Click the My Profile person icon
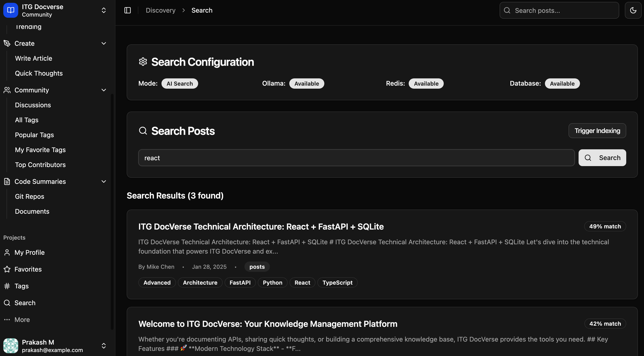 (x=7, y=252)
